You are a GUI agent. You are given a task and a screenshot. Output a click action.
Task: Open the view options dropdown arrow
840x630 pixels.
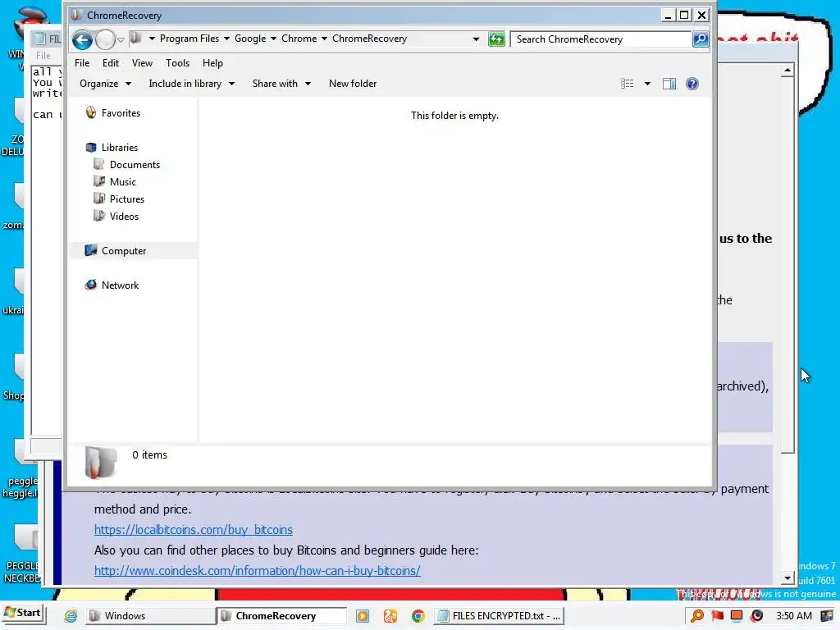tap(648, 84)
